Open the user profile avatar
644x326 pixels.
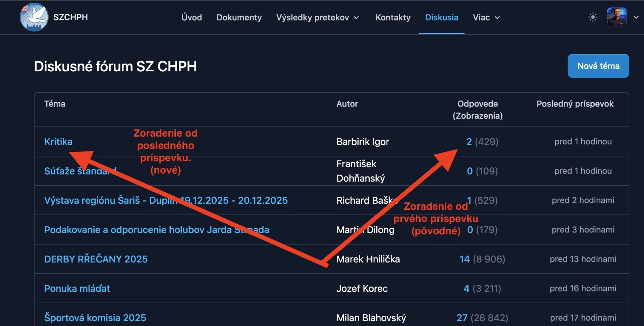click(x=616, y=17)
